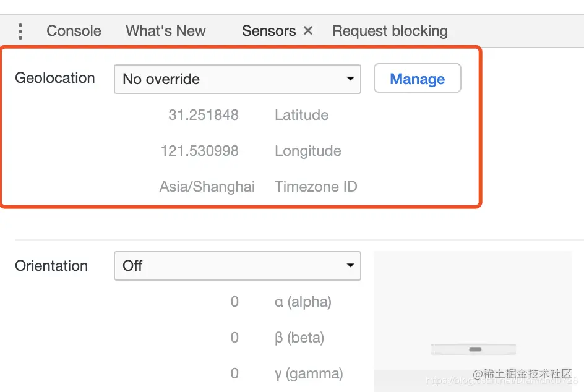Click the Longitude value field
The height and width of the screenshot is (392, 584).
[200, 151]
